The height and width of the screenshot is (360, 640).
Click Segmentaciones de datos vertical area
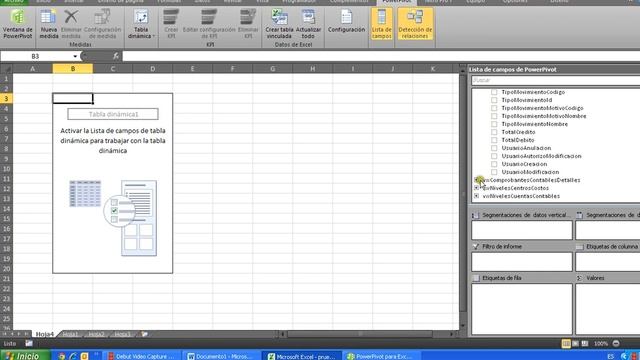coord(522,230)
